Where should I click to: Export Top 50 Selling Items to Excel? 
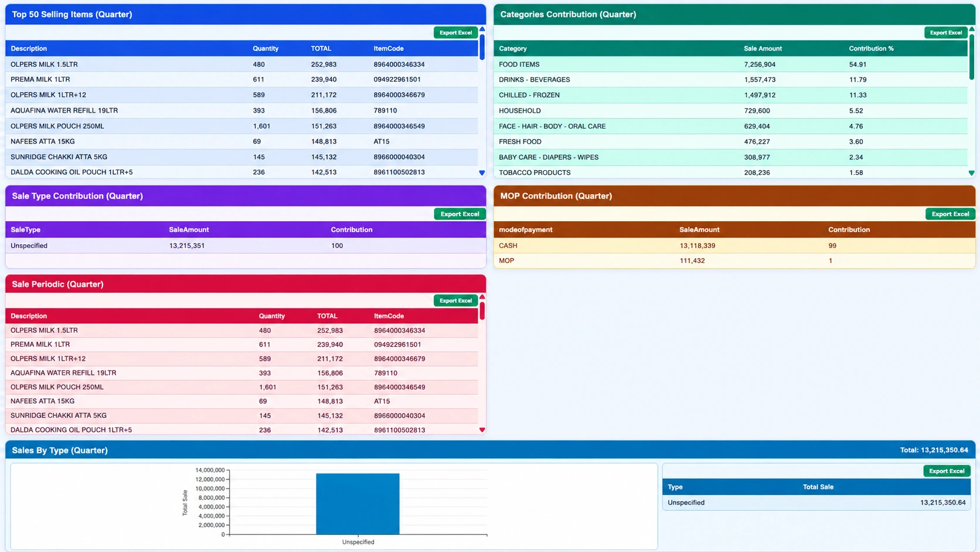click(x=455, y=33)
